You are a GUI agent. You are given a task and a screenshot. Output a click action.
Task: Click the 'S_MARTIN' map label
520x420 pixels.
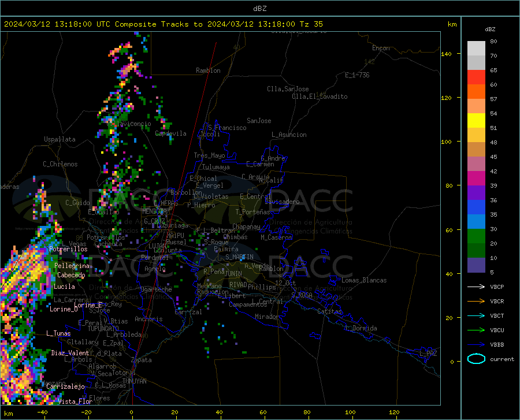pos(239,257)
